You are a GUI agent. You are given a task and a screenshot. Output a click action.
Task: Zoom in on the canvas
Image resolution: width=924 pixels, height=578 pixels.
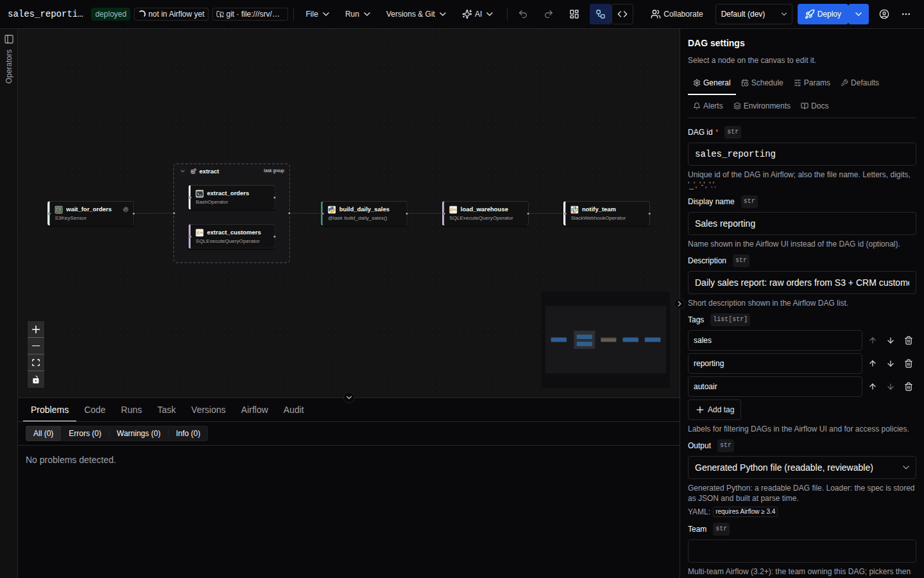coord(36,329)
